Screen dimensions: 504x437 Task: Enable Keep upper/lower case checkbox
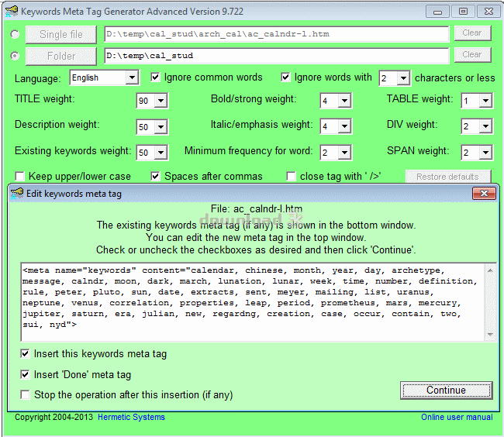pyautogui.click(x=20, y=177)
